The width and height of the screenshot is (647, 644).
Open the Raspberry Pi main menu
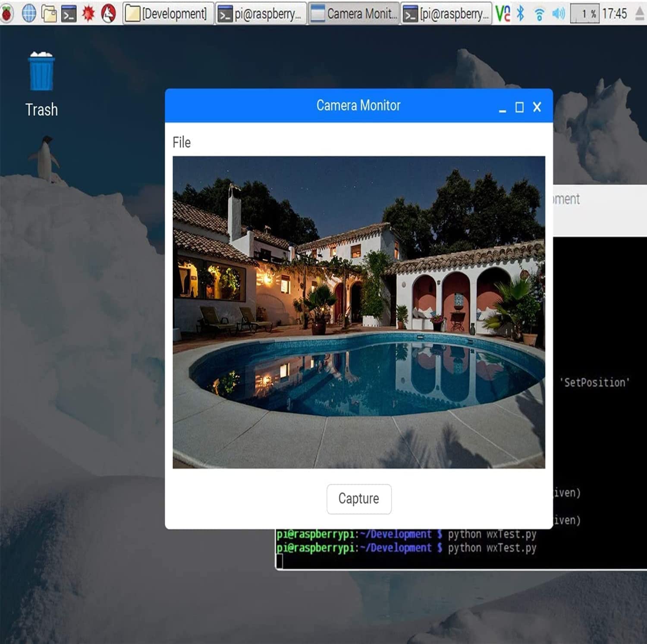[7, 13]
